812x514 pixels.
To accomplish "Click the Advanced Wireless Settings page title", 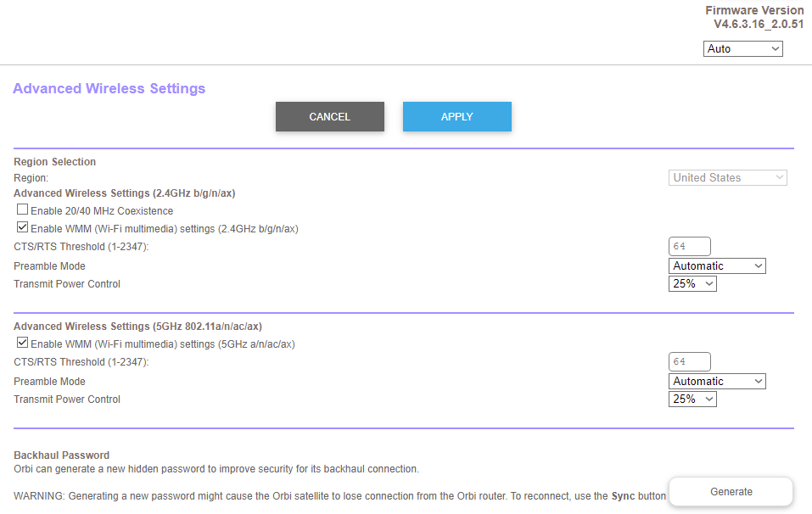I will tap(109, 89).
